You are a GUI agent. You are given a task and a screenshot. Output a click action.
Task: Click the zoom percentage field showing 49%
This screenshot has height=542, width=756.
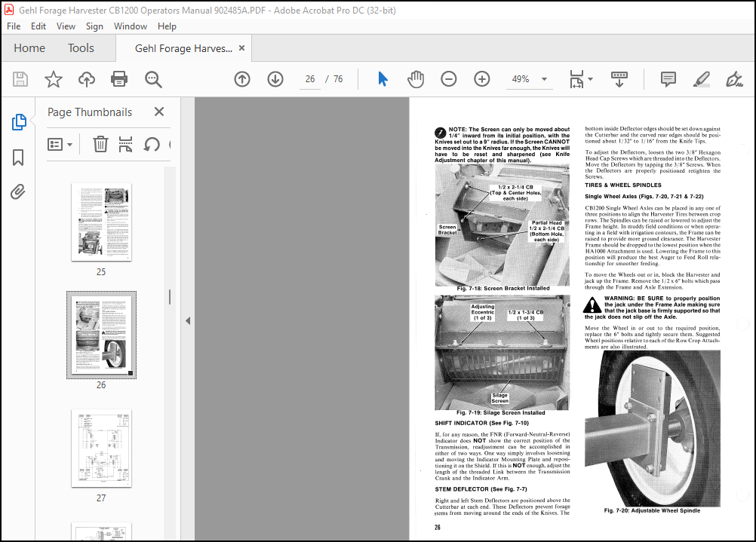coord(521,79)
